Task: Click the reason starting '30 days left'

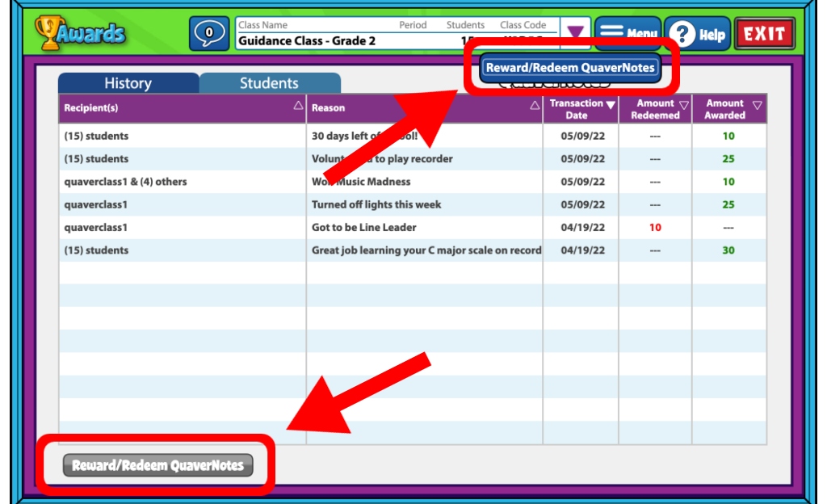Action: [x=364, y=136]
